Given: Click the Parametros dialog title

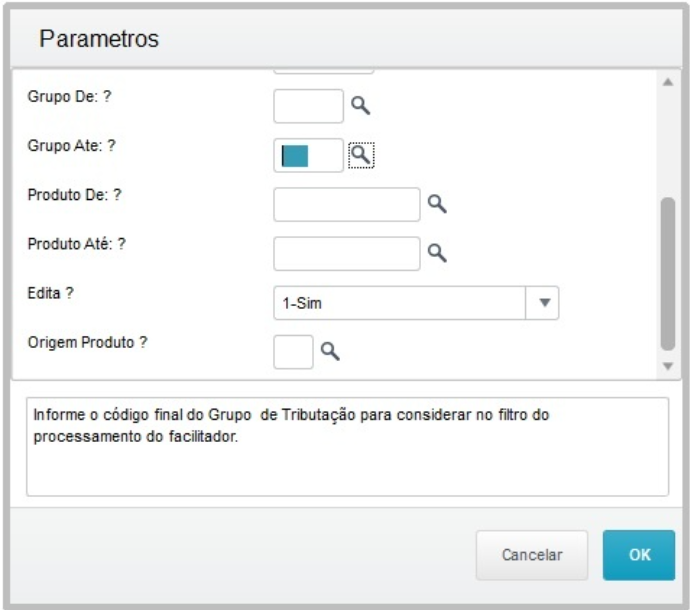Looking at the screenshot, I should tap(100, 39).
